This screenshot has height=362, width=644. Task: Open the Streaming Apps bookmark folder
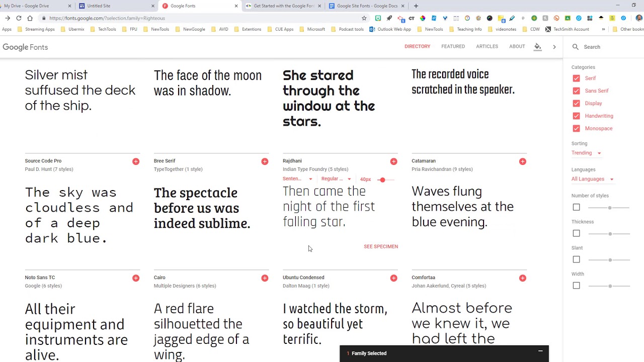pos(36,29)
